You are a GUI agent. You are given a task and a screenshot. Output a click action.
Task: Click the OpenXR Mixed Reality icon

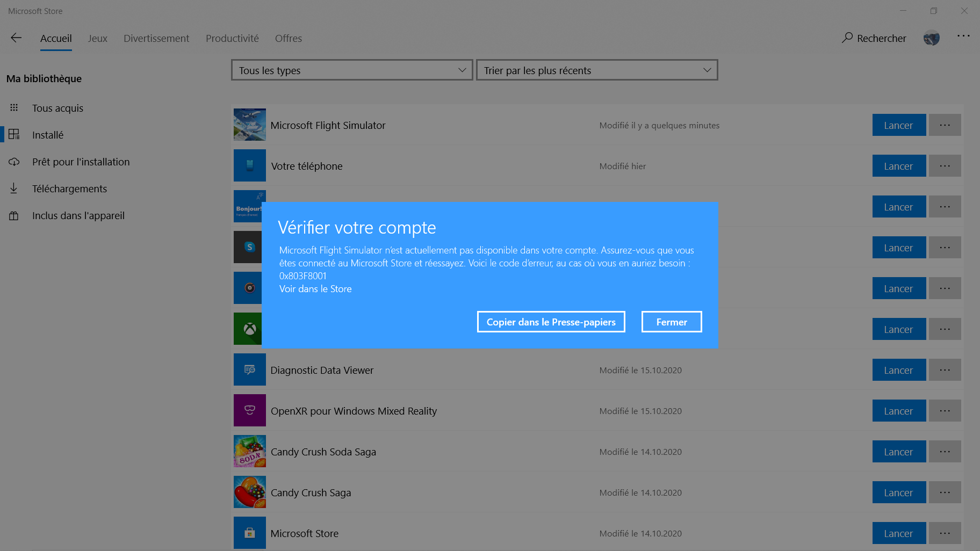click(x=250, y=410)
